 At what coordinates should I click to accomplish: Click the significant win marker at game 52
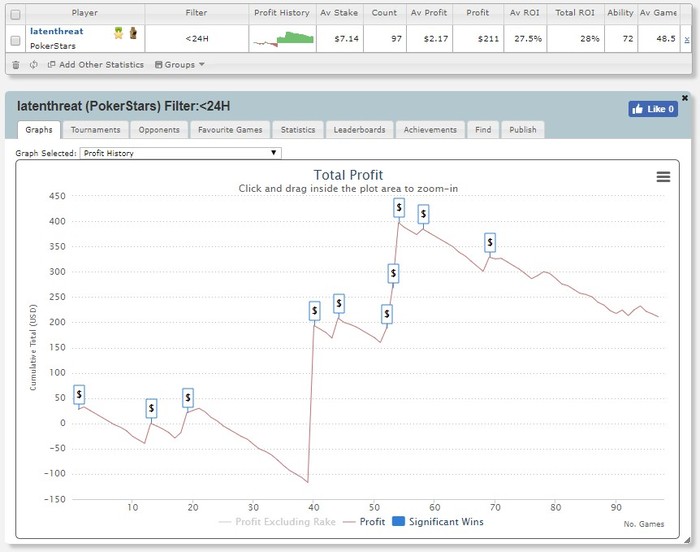(387, 314)
